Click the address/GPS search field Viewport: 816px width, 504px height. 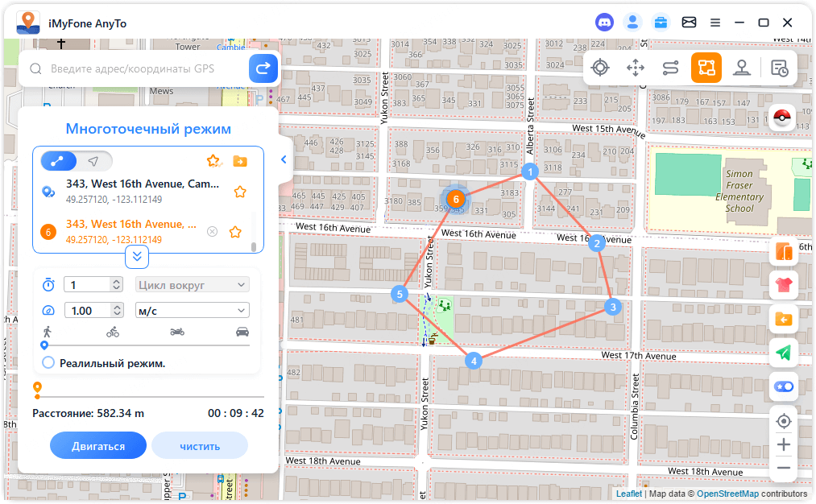(x=132, y=68)
